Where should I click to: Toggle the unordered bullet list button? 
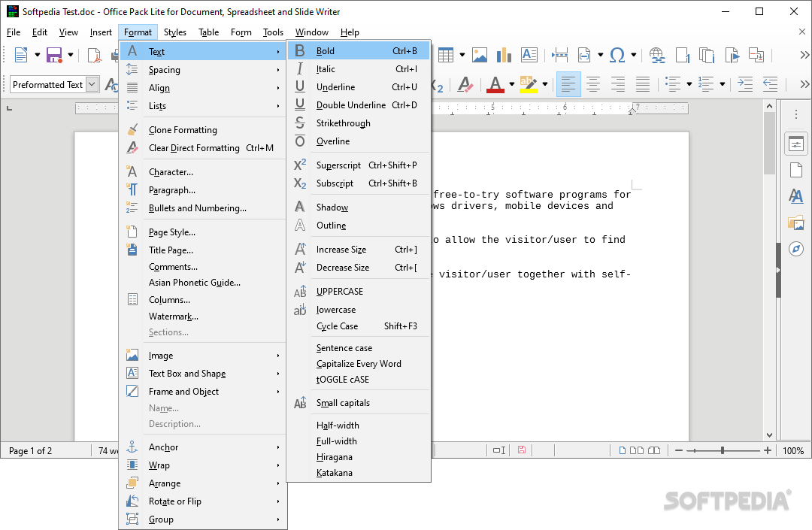point(673,84)
